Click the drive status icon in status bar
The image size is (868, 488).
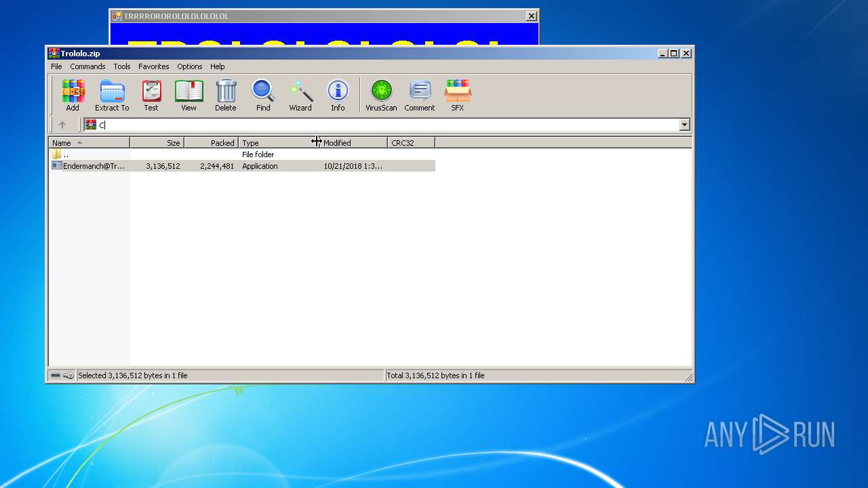56,375
